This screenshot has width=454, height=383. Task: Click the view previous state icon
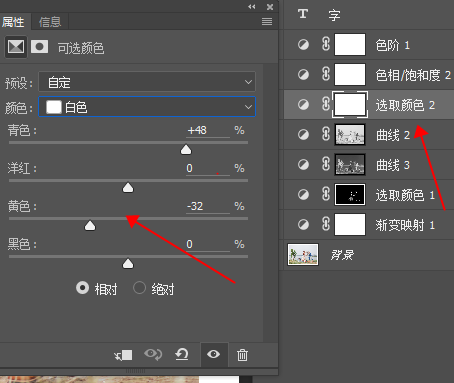click(153, 354)
